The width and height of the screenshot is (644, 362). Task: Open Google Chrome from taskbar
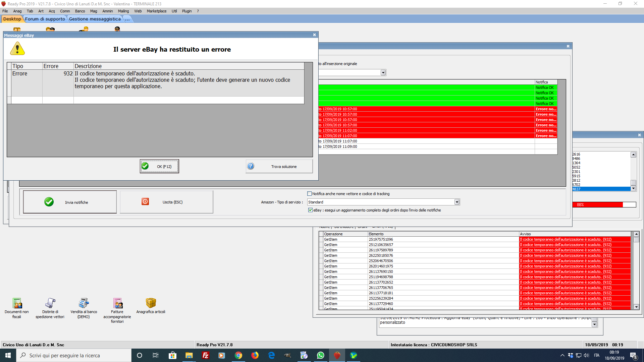coord(238,355)
